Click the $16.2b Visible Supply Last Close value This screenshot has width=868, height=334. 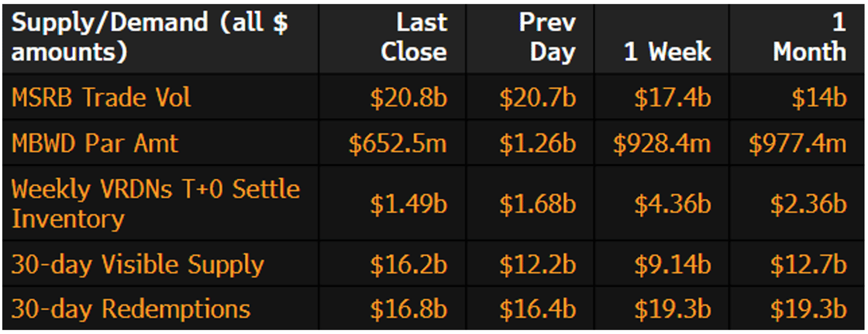(408, 265)
